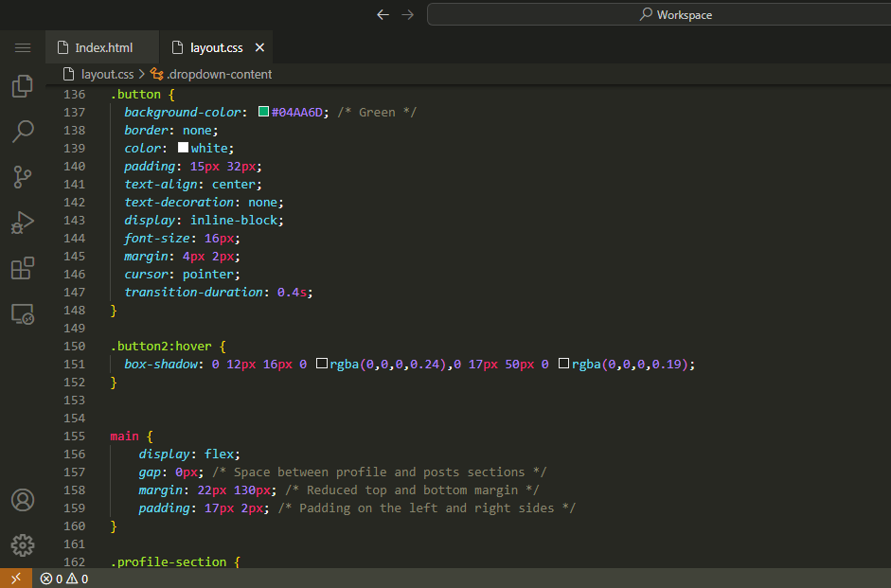The width and height of the screenshot is (891, 588).
Task: Click the text-align: center line
Action: pos(193,184)
